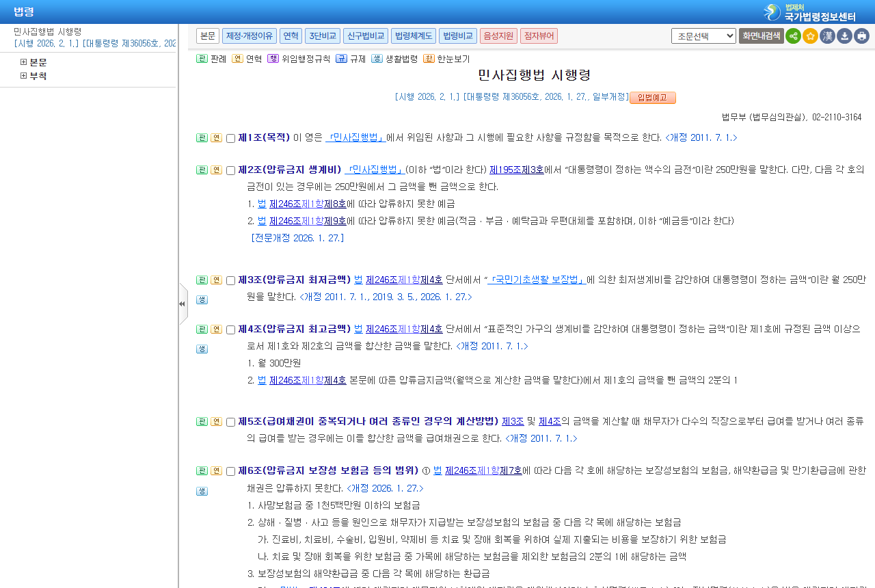875x588 pixels.
Task: Toggle Hanja display with 漢 icon
Action: pyautogui.click(x=827, y=36)
